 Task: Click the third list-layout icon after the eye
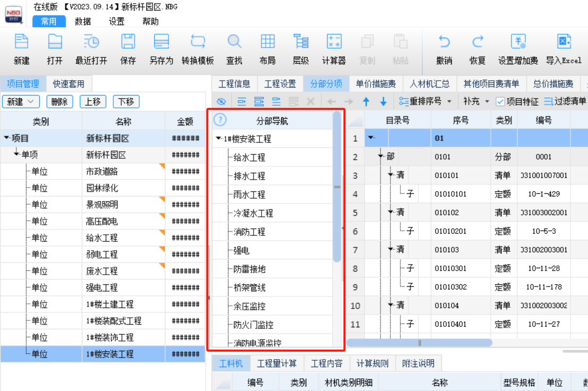276,101
